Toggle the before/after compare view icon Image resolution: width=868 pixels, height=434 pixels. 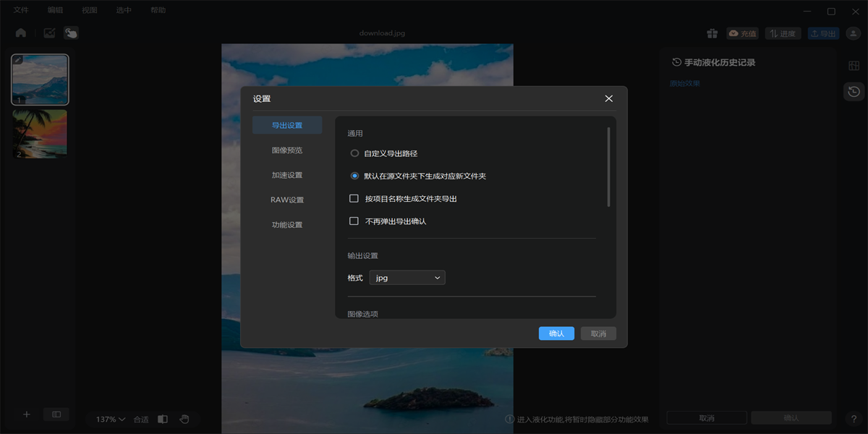tap(163, 419)
